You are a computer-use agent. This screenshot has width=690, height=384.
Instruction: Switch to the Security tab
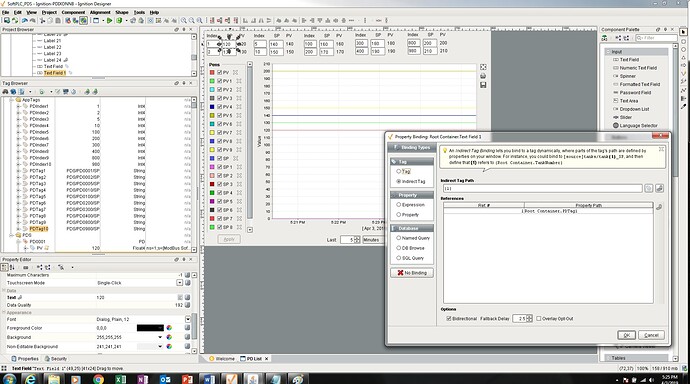(x=56, y=358)
